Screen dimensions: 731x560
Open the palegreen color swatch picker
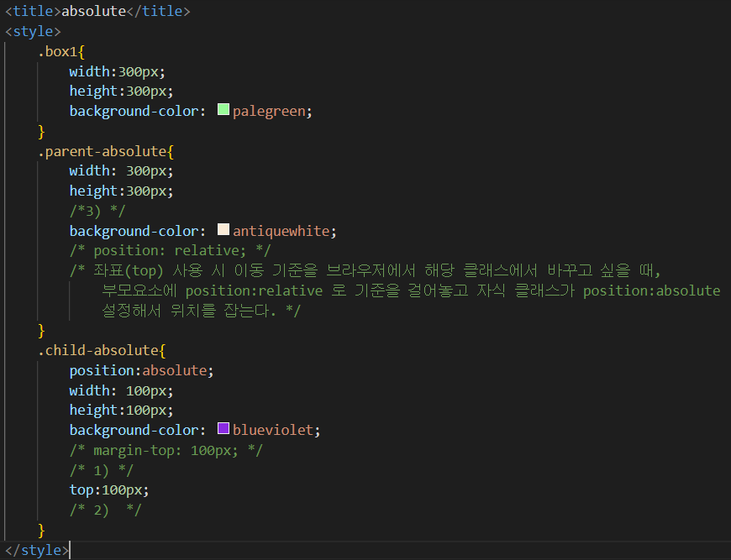tap(224, 110)
